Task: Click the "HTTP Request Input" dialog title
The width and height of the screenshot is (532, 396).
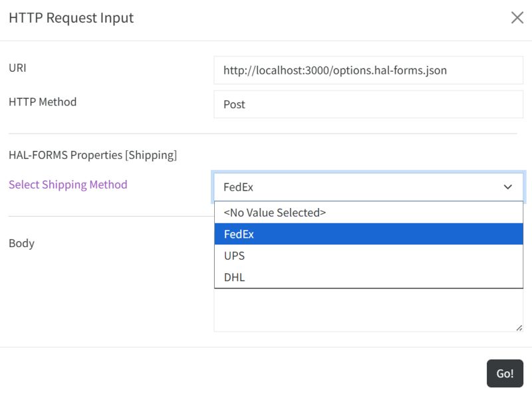Action: tap(71, 18)
